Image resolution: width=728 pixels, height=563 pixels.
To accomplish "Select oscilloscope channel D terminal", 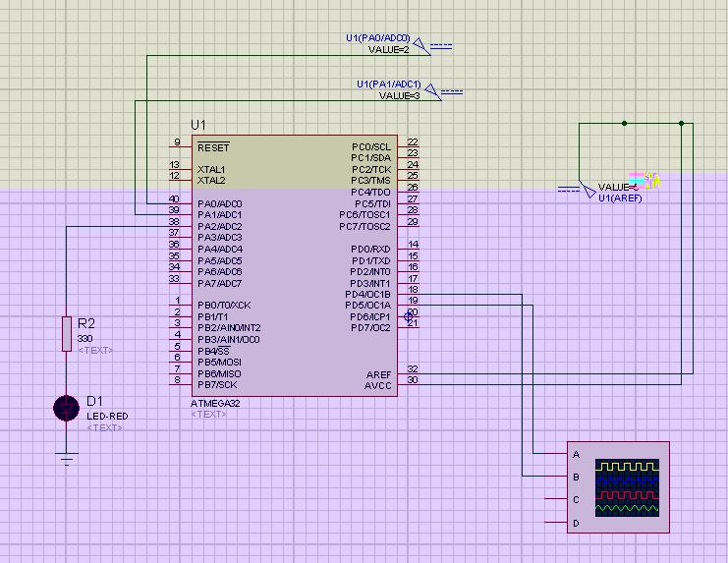I will [x=576, y=523].
